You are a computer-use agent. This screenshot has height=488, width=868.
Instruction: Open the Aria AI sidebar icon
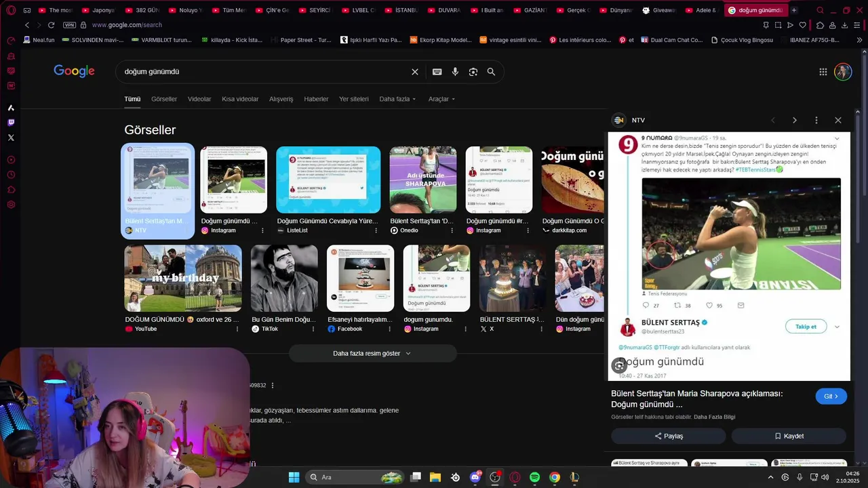[11, 108]
